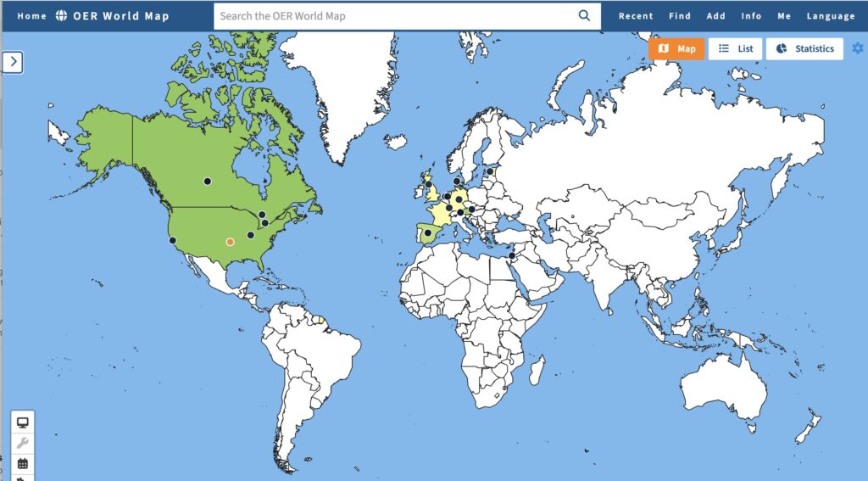Switch to the Map view
Screen dimensions: 868x481
coord(676,49)
